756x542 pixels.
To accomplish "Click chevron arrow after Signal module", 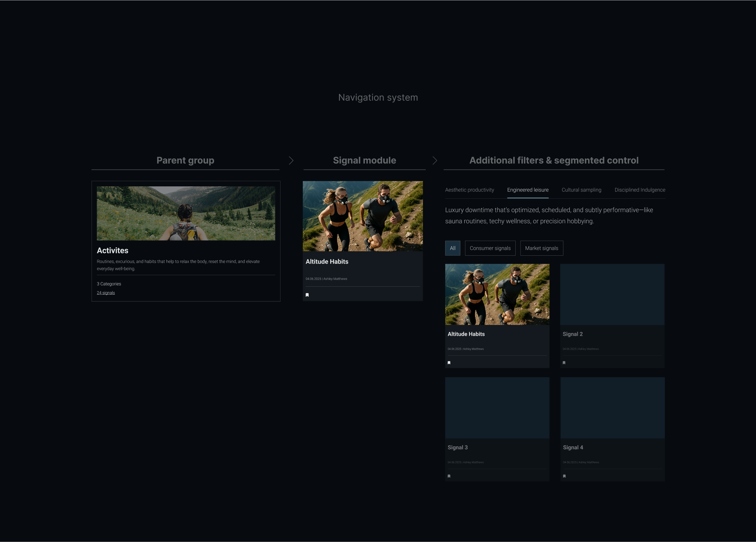I will [x=435, y=160].
